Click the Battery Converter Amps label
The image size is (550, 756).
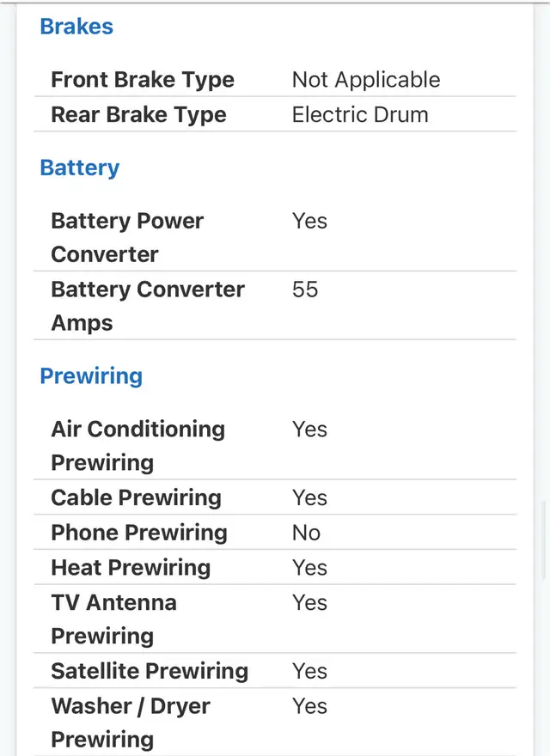click(148, 306)
